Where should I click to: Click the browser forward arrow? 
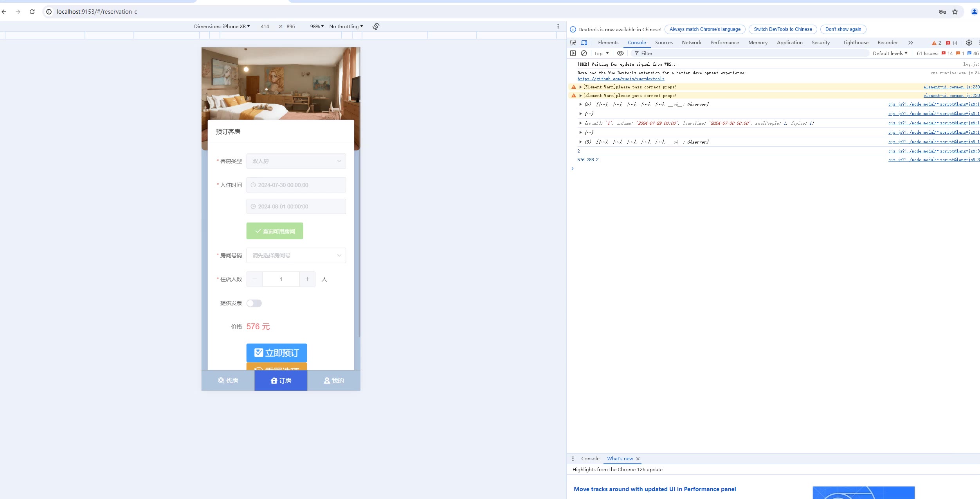pyautogui.click(x=18, y=12)
